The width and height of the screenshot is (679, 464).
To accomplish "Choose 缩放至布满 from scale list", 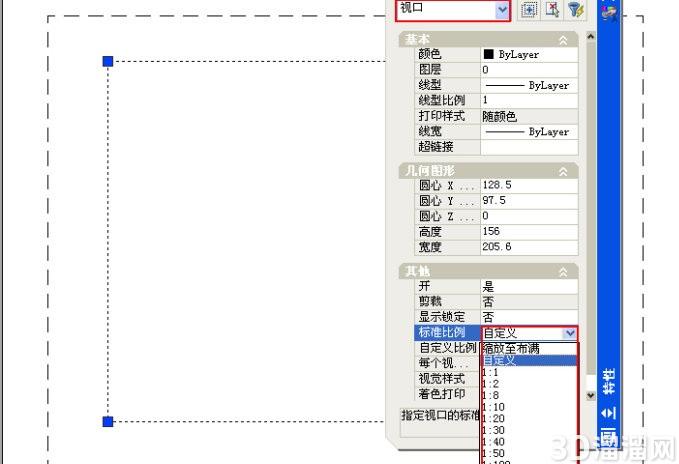I will [530, 348].
